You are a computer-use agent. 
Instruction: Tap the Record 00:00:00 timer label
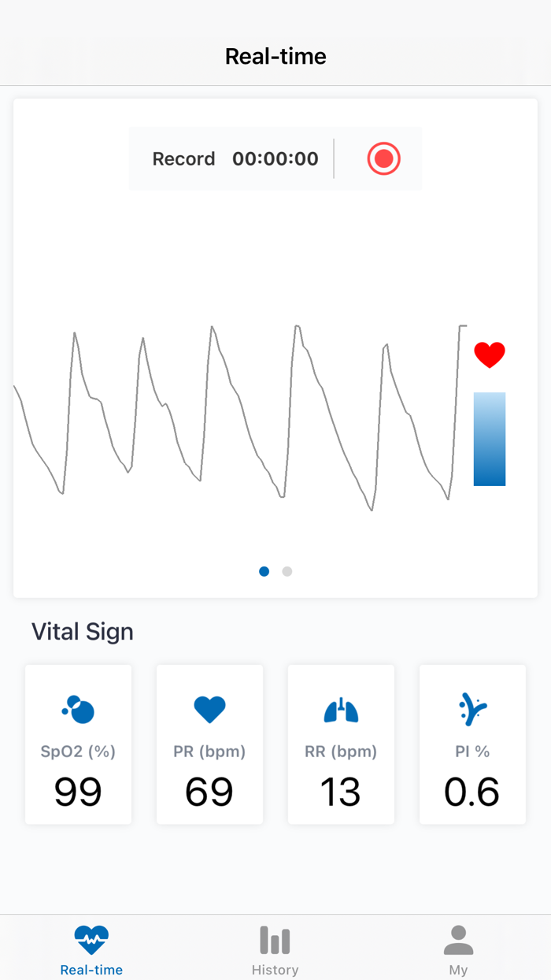pos(235,158)
